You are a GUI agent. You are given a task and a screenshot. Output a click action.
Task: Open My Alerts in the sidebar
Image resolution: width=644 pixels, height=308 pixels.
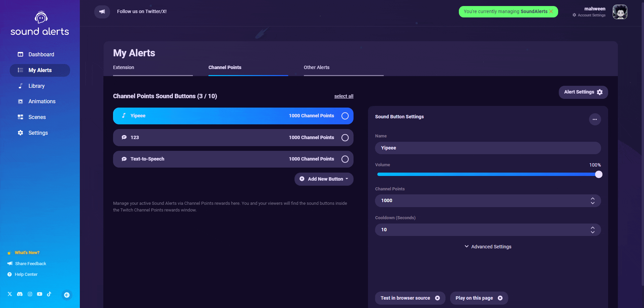40,70
